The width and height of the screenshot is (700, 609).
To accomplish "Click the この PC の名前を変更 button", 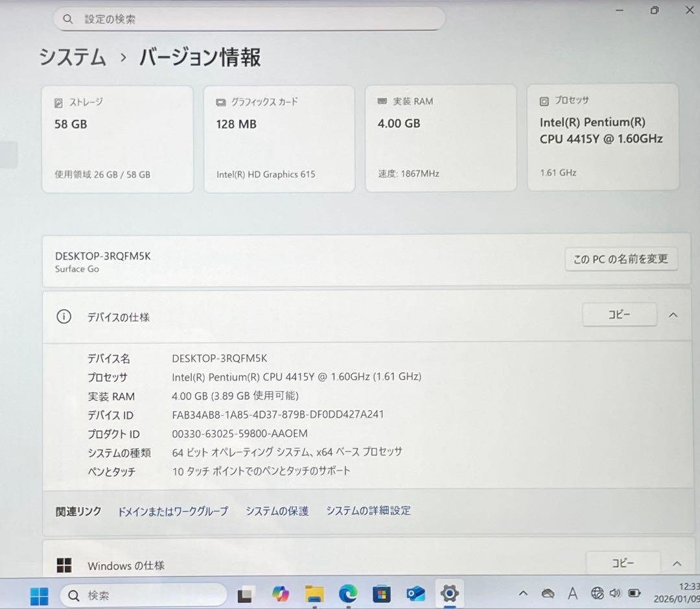I will (x=620, y=259).
